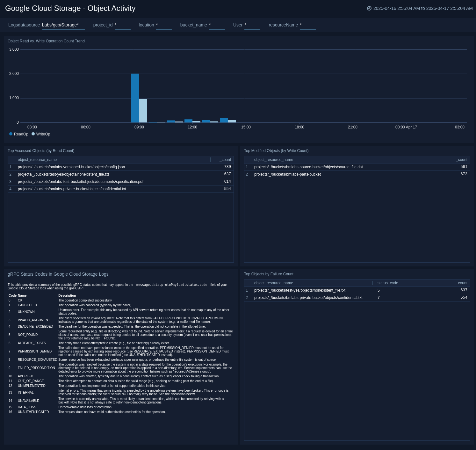
Task: Open the project_id filter dropdown
Action: coord(123,25)
